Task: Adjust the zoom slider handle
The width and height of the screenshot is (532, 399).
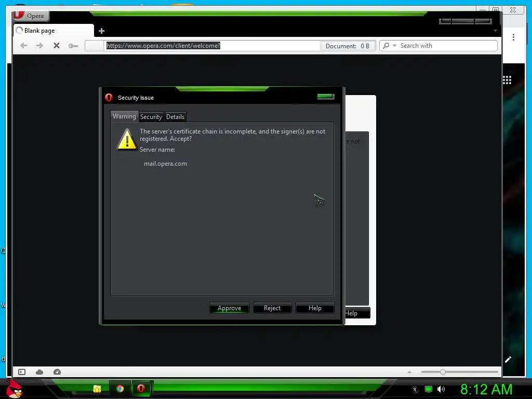Action: pyautogui.click(x=443, y=372)
